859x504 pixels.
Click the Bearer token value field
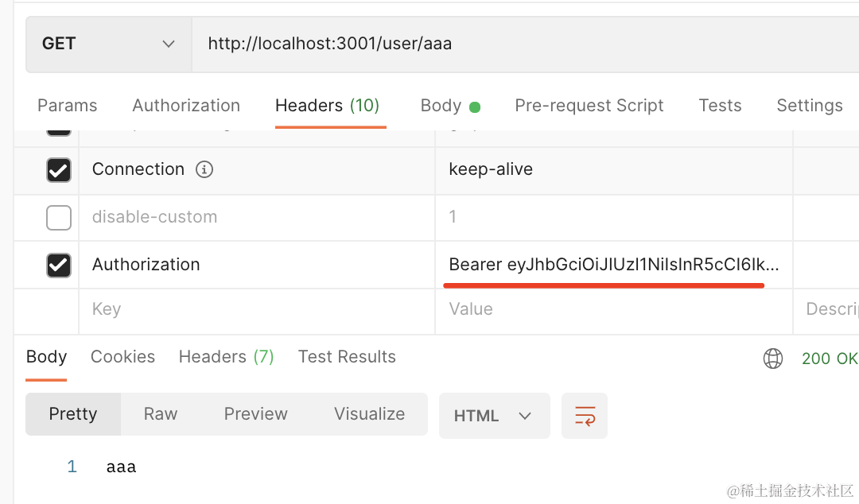tap(613, 265)
